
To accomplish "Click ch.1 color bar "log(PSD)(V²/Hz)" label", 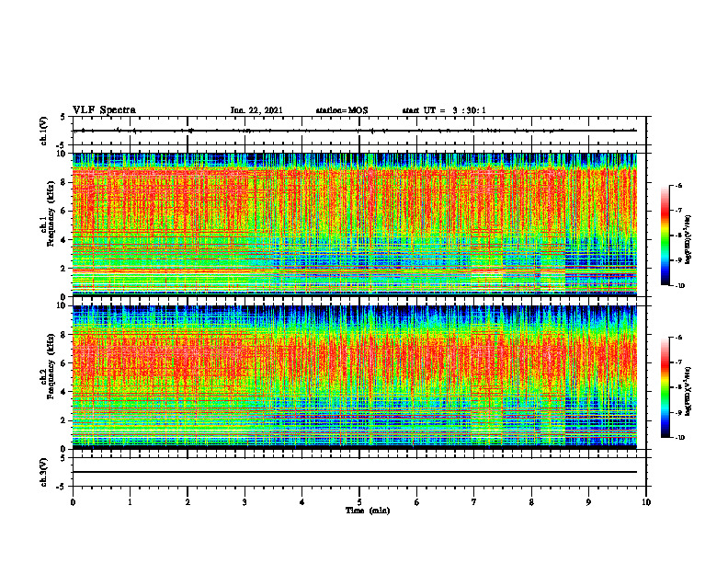I will (688, 239).
